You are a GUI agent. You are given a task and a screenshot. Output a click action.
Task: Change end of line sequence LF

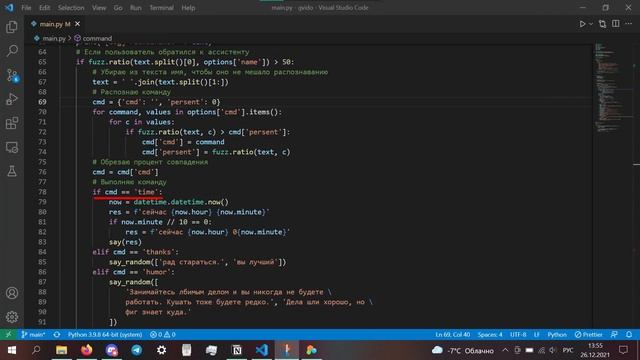point(536,334)
